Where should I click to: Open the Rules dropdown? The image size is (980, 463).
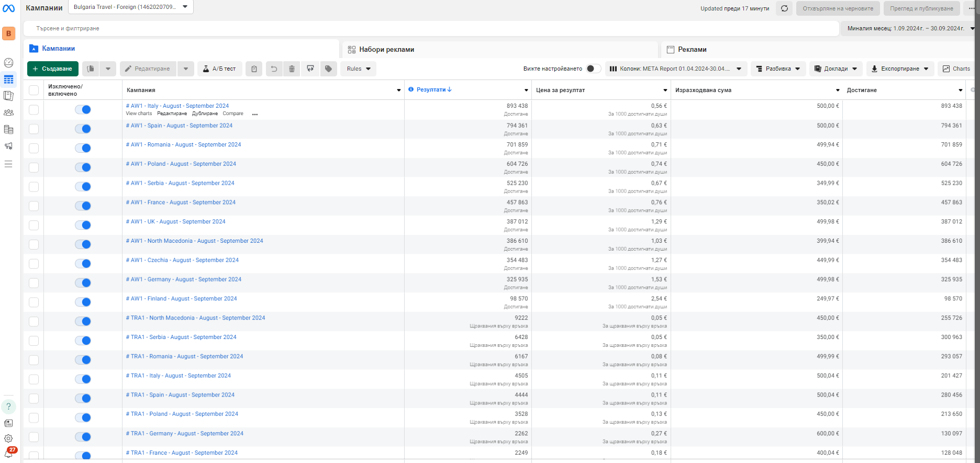359,69
